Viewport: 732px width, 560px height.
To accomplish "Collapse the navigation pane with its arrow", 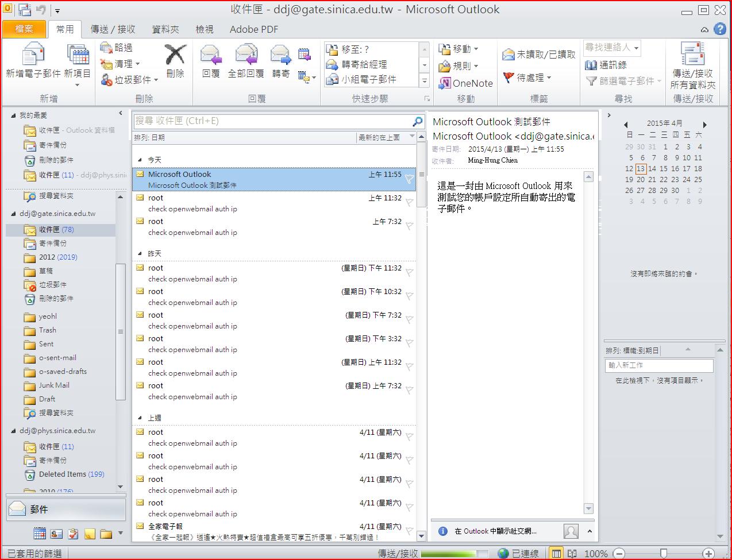I will [121, 114].
